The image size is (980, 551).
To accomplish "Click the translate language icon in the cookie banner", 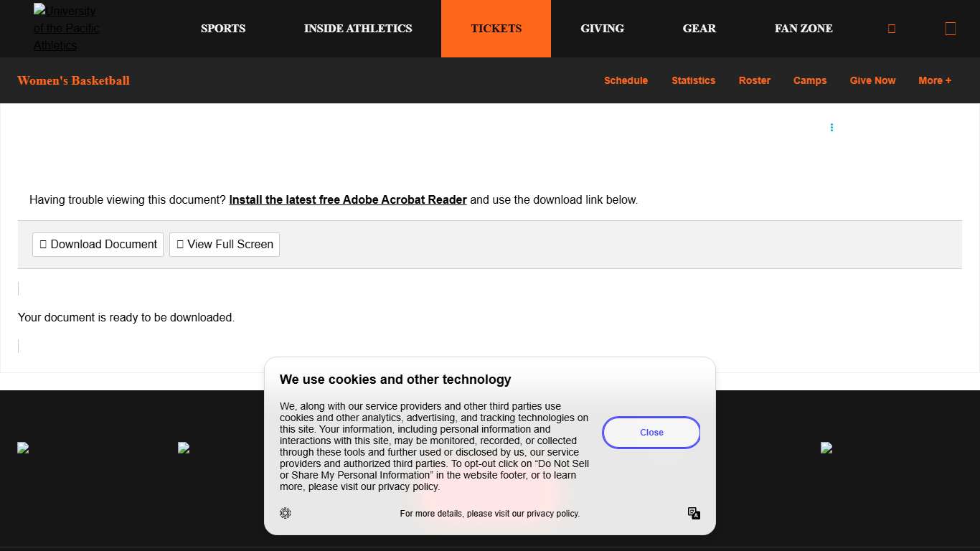I will tap(694, 513).
